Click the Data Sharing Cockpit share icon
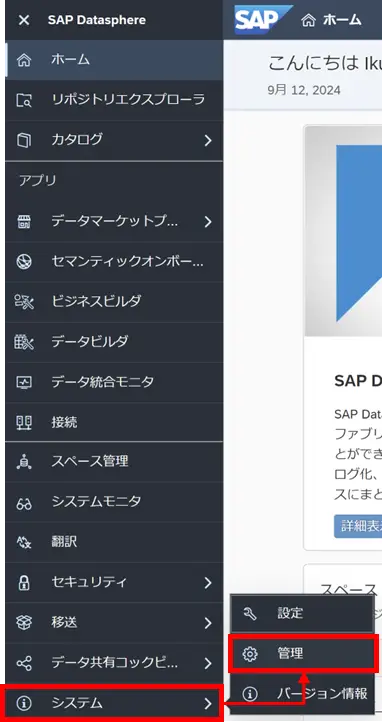Image resolution: width=382 pixels, height=722 pixels. pyautogui.click(x=23, y=663)
